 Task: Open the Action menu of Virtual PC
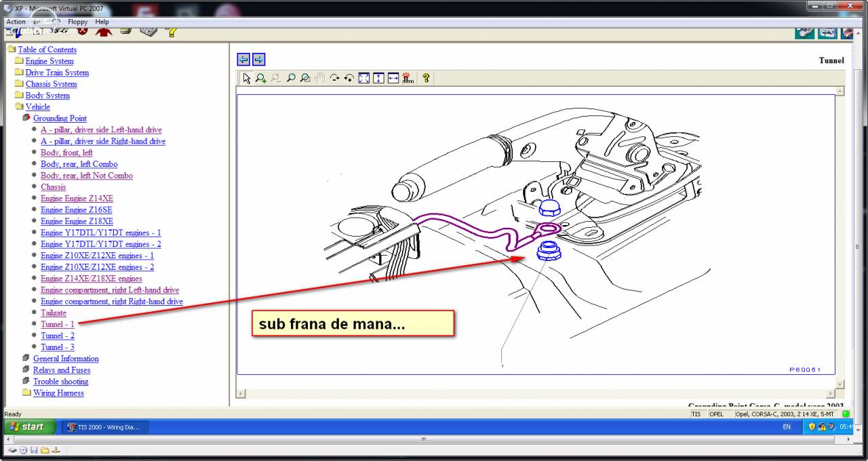coord(16,22)
